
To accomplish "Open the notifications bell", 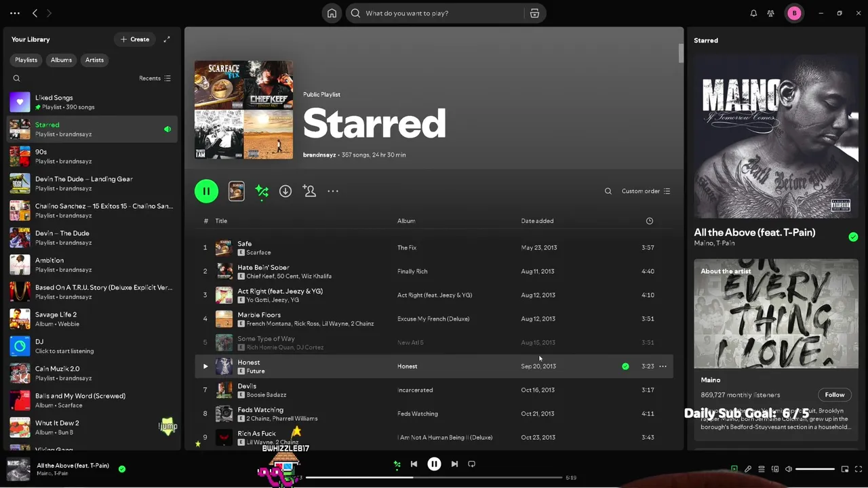I will (x=753, y=14).
